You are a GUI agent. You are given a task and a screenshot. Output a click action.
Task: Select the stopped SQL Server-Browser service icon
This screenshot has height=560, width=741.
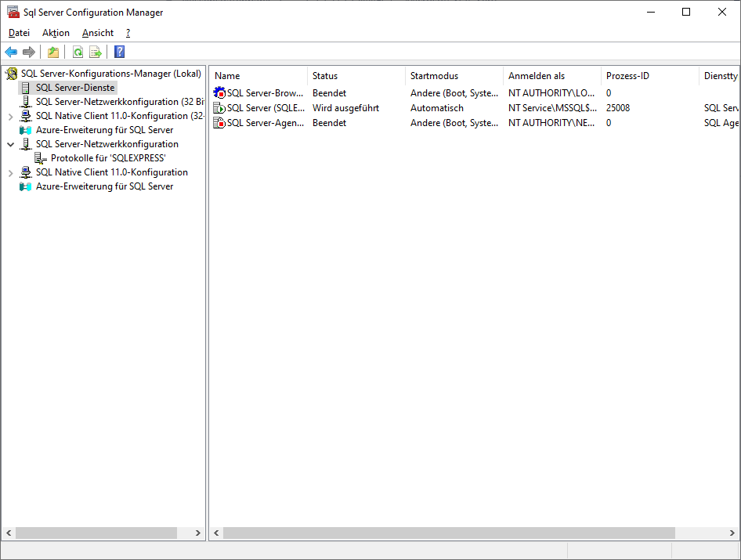(x=219, y=93)
